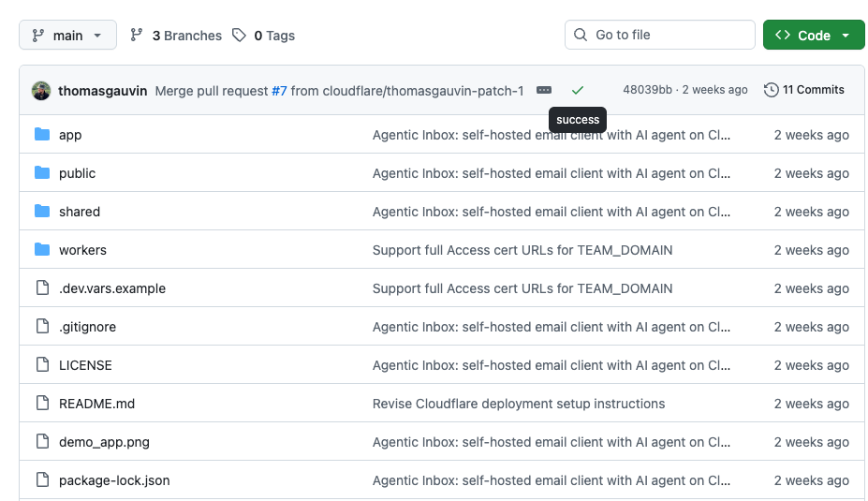
Task: Expand commit message ellipsis button
Action: (x=544, y=90)
